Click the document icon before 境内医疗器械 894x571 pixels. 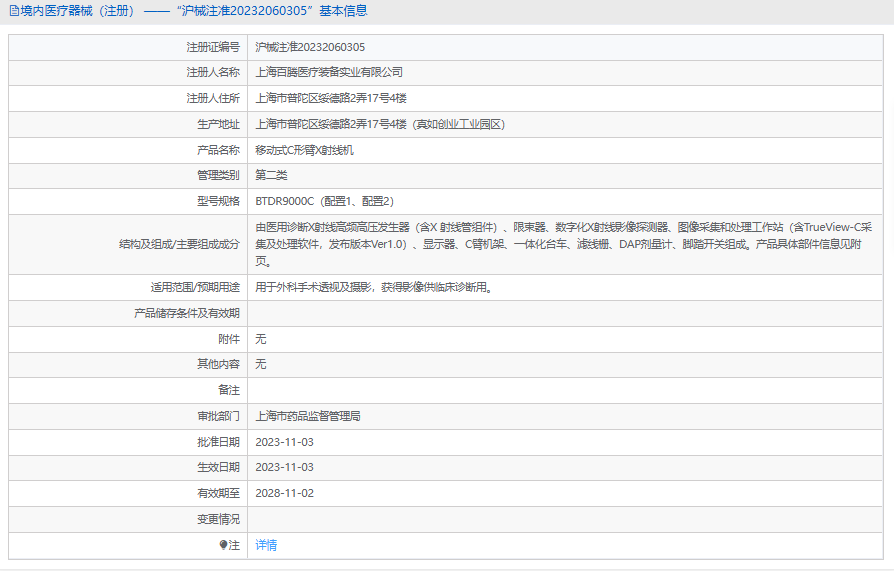point(13,12)
